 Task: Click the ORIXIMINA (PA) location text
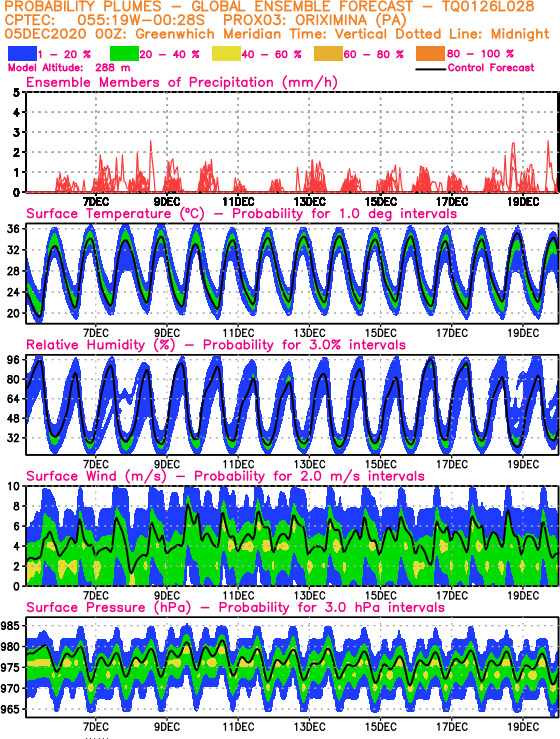pos(344,20)
